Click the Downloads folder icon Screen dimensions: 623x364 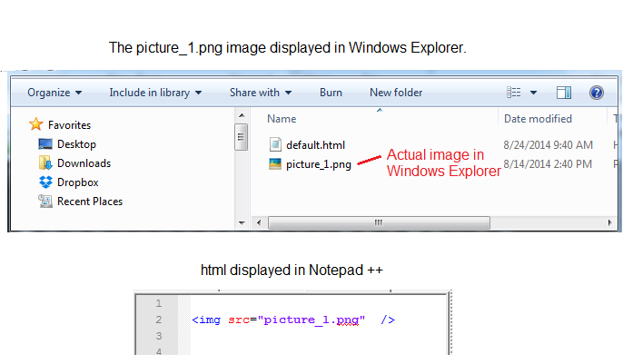click(x=45, y=163)
